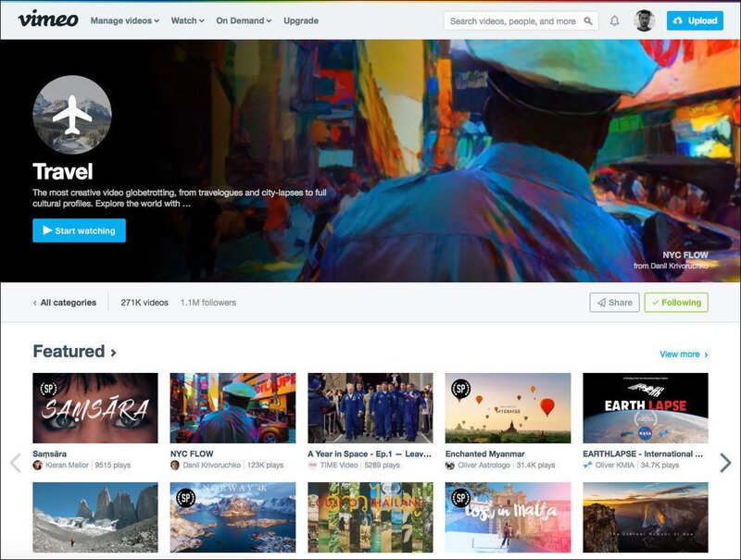Click the View more link
Screen dimensions: 741x560
[x=681, y=353]
